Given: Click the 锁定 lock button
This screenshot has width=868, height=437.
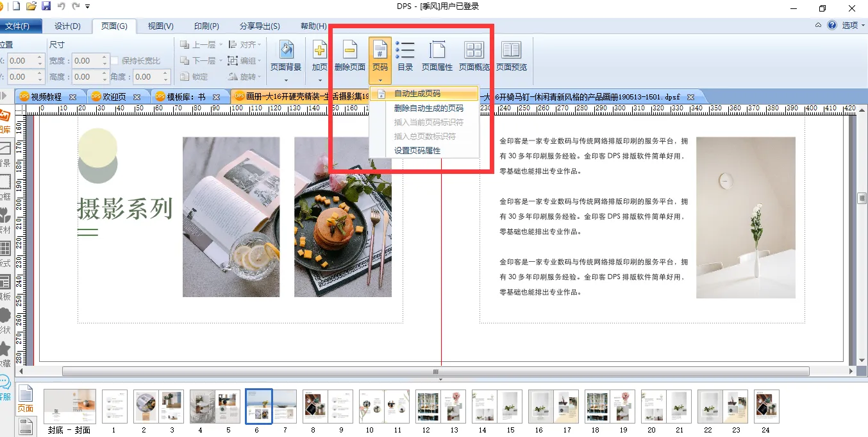Looking at the screenshot, I should click(x=194, y=77).
